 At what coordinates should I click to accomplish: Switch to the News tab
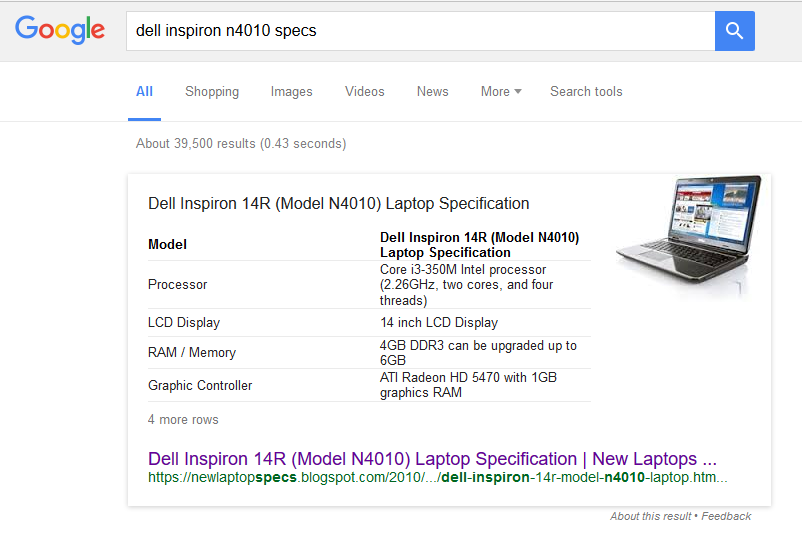433,92
